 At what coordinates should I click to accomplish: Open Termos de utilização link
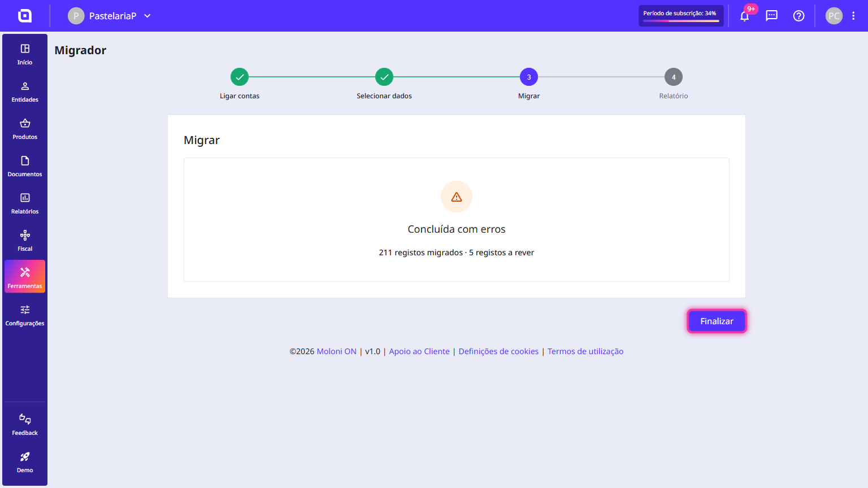coord(585,351)
